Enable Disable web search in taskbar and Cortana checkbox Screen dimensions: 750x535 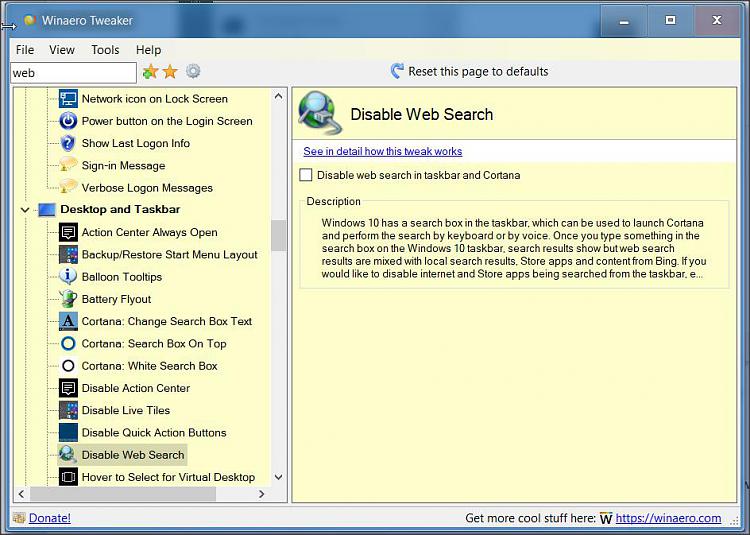click(x=306, y=175)
